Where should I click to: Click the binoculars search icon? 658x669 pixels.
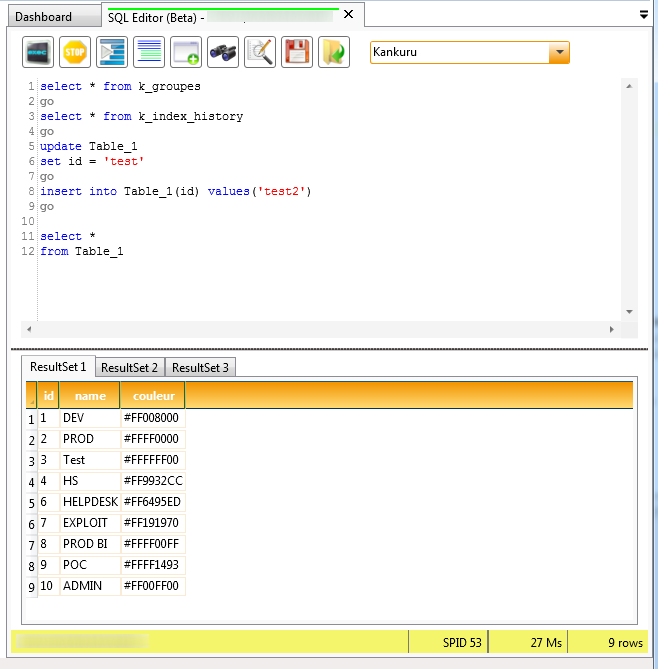(x=223, y=52)
